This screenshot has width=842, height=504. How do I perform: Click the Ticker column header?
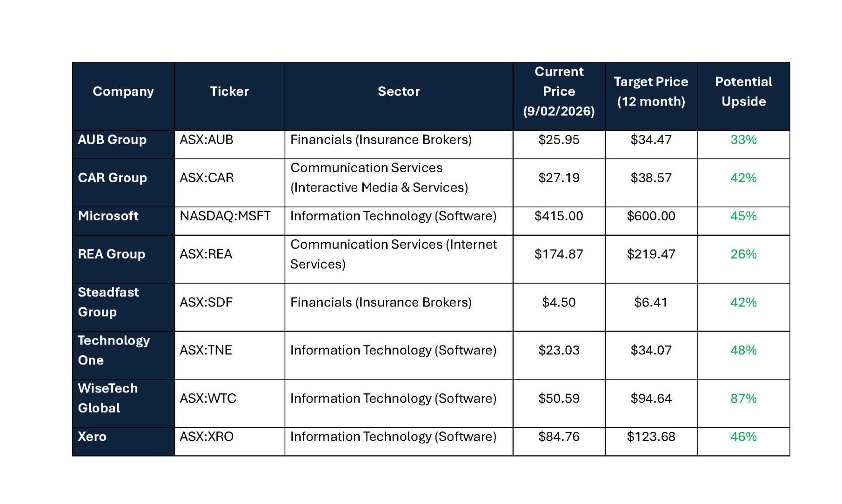pyautogui.click(x=229, y=92)
